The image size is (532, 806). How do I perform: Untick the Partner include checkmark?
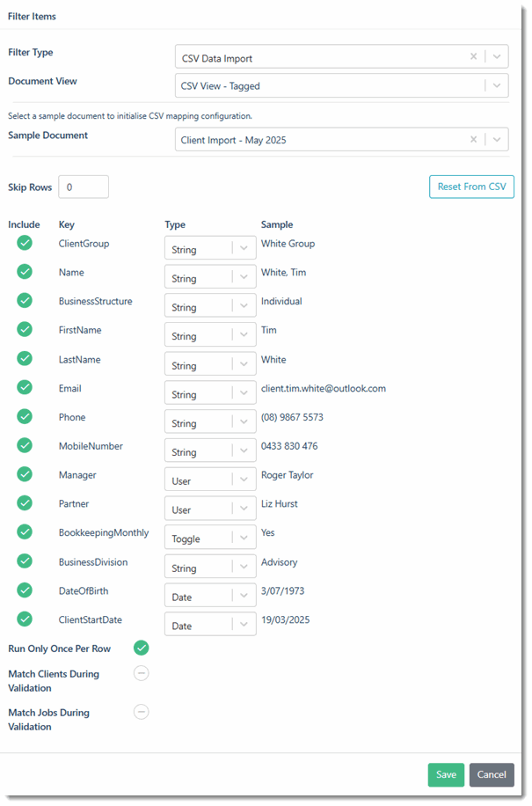(25, 502)
